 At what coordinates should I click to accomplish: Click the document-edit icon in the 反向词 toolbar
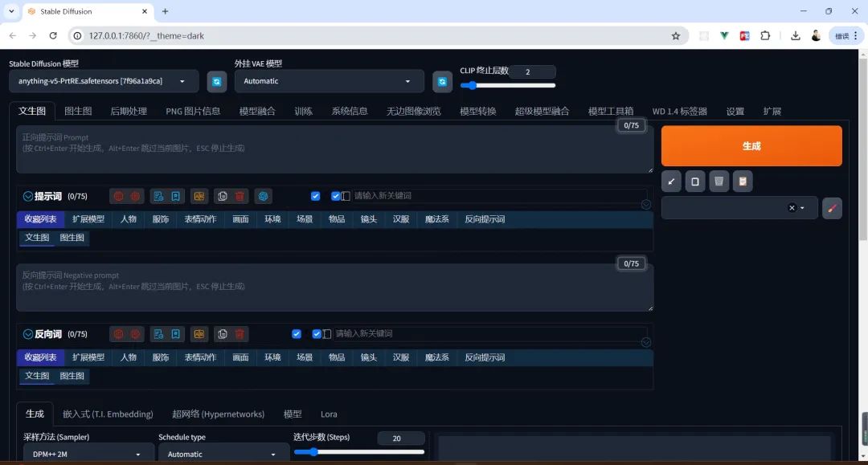click(158, 334)
